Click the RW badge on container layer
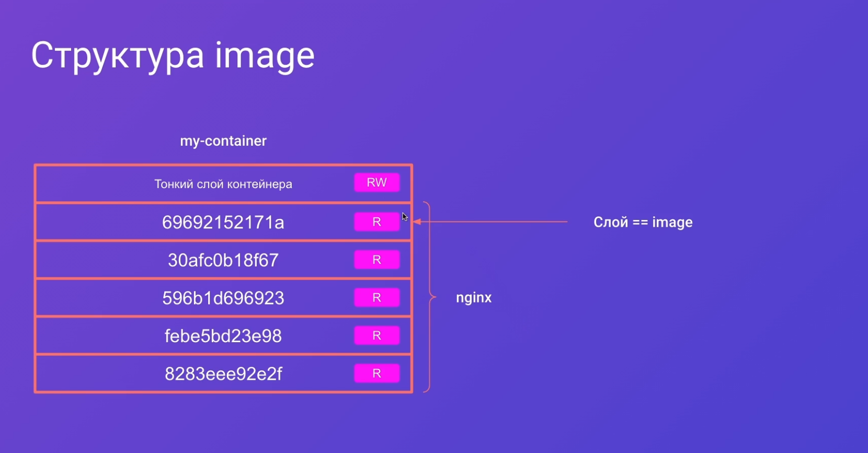Screen dimensions: 868x453 [x=377, y=183]
